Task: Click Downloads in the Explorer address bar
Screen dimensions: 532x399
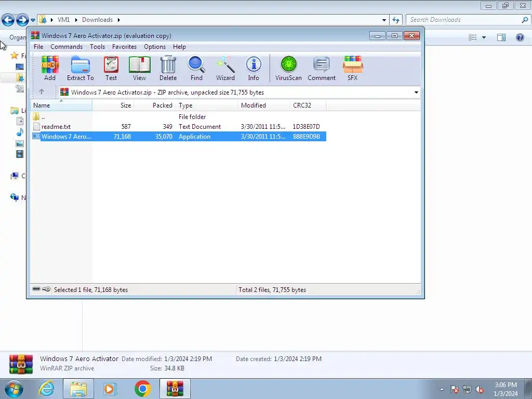Action: pos(97,20)
